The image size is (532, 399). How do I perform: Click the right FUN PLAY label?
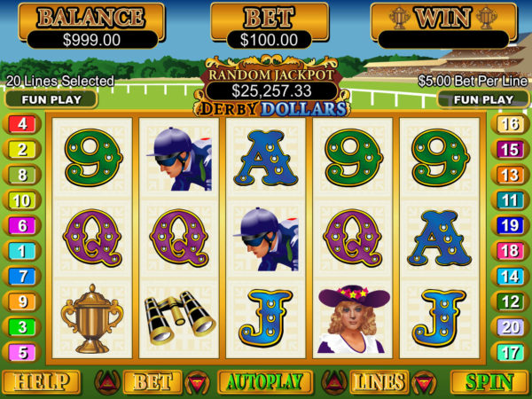(483, 99)
